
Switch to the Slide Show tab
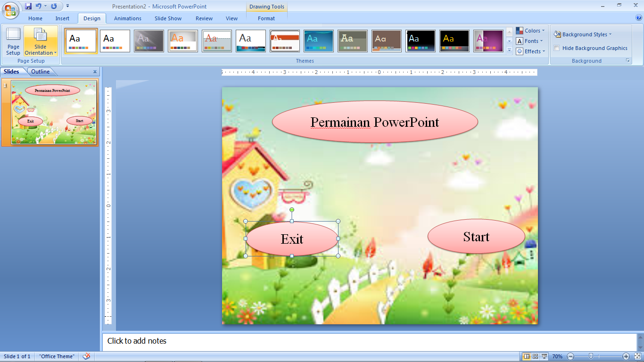(168, 18)
